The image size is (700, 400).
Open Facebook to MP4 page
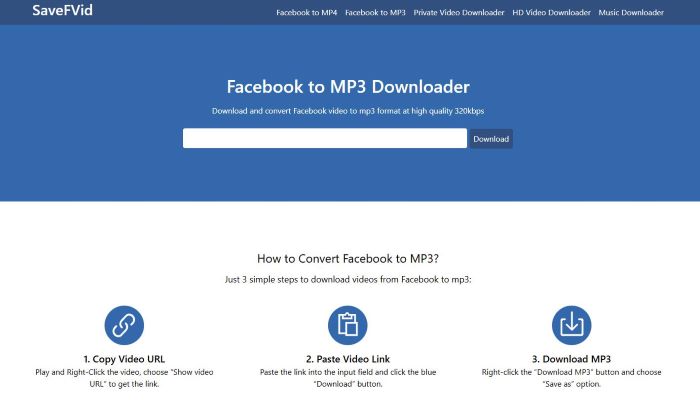[306, 12]
